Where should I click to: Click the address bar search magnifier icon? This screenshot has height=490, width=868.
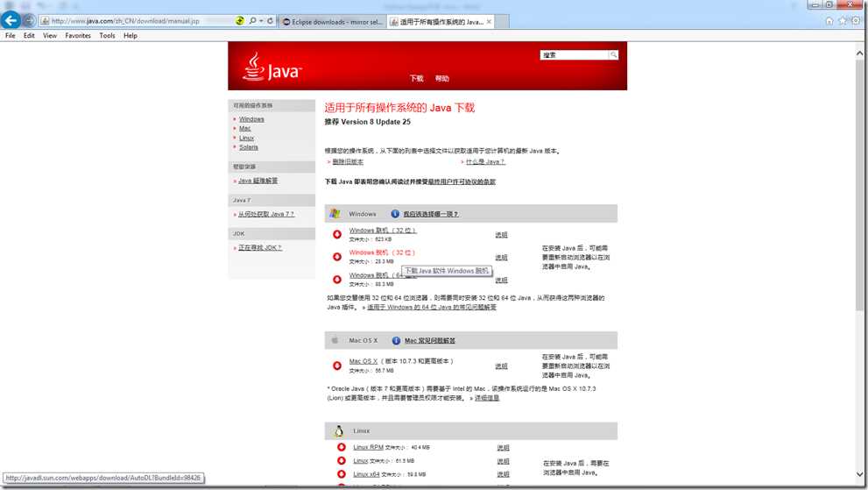[252, 21]
